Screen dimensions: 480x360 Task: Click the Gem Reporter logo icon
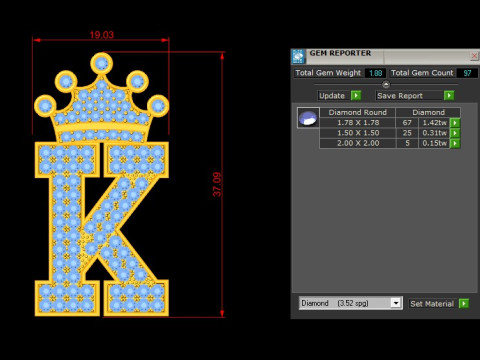click(x=298, y=56)
